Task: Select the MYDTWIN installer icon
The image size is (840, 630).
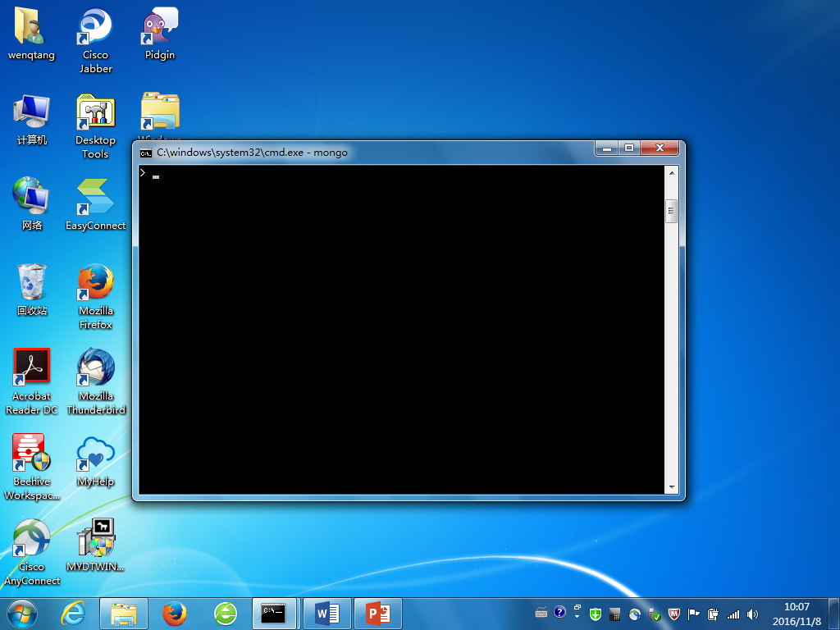Action: 95,545
